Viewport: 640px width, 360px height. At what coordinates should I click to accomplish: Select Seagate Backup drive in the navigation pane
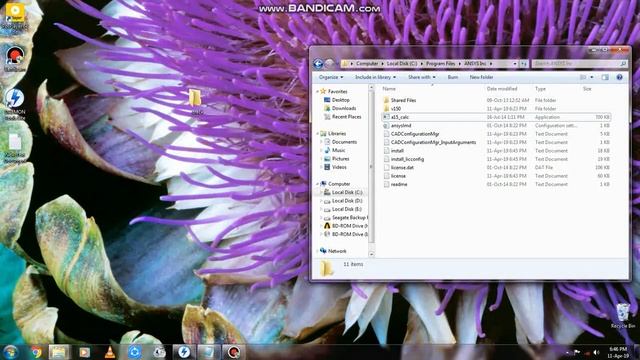pos(349,218)
